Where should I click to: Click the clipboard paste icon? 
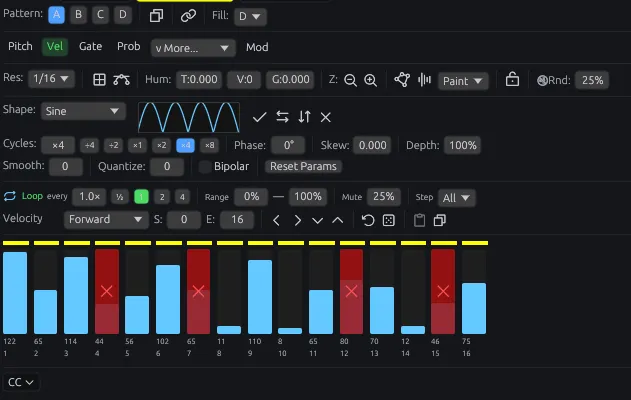pyautogui.click(x=419, y=220)
